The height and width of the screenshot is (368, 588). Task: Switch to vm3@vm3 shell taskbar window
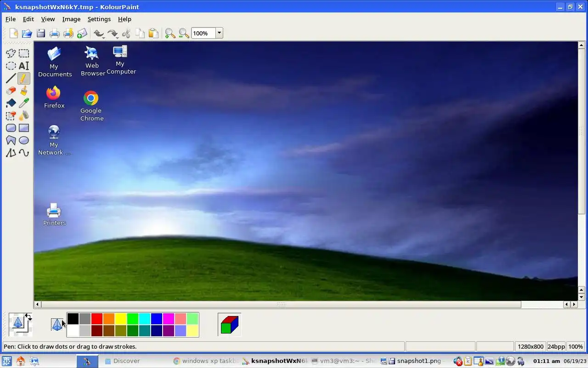click(x=343, y=361)
